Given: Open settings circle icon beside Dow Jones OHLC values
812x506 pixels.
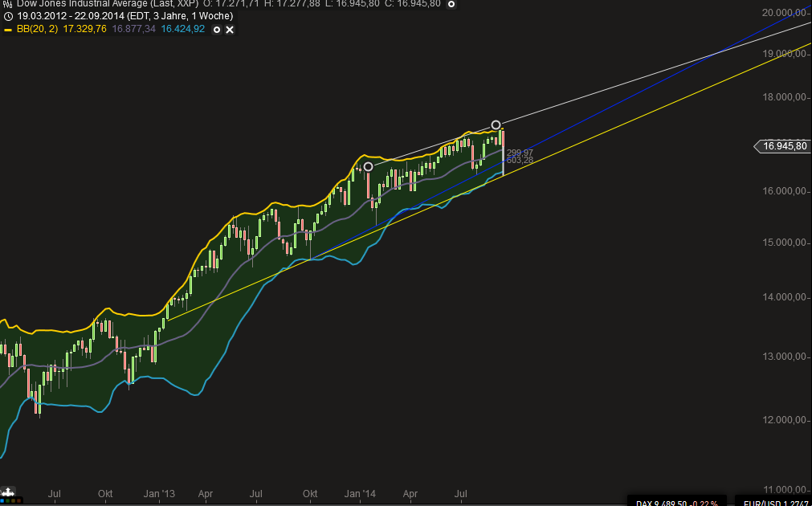Looking at the screenshot, I should tap(451, 4).
